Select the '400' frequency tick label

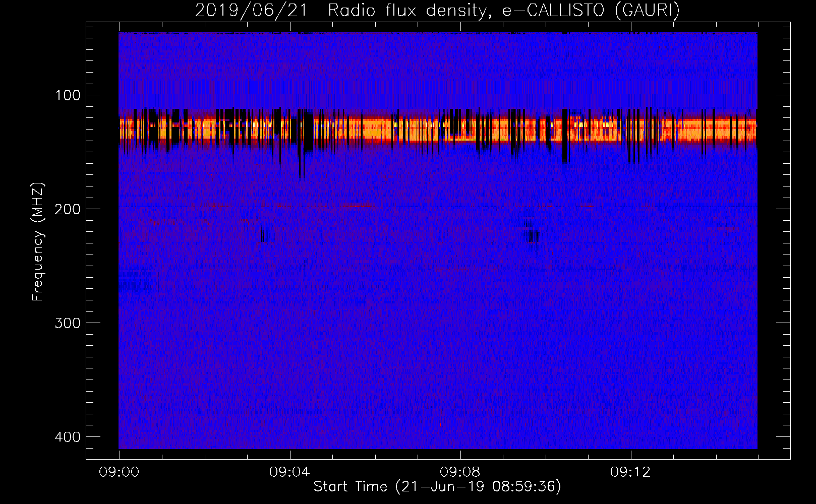point(68,437)
